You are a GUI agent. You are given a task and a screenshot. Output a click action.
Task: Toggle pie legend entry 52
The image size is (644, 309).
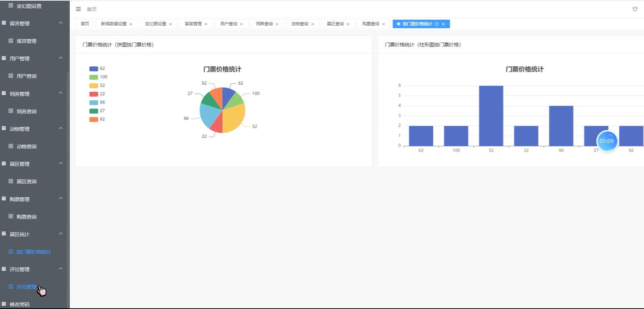point(97,85)
